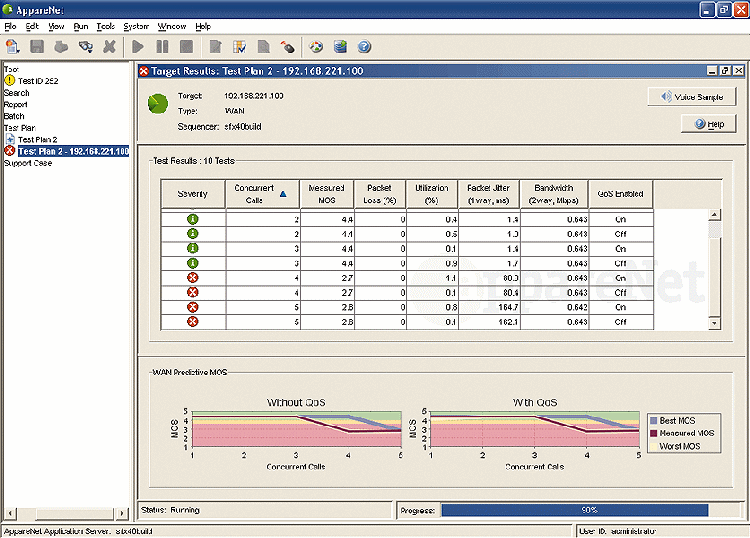
Task: Click the QoS Enabled column header
Action: pyautogui.click(x=620, y=194)
